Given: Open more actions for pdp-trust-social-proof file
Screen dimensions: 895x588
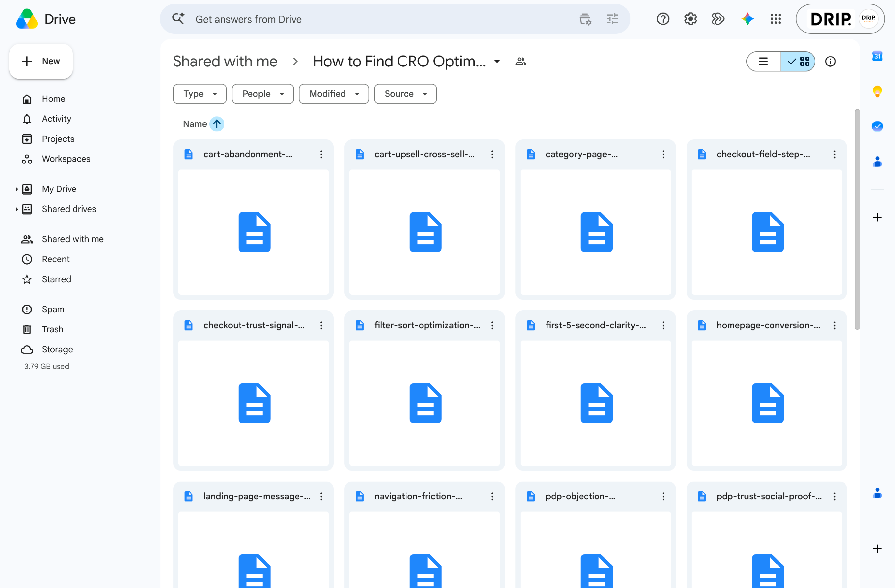Looking at the screenshot, I should pyautogui.click(x=835, y=496).
